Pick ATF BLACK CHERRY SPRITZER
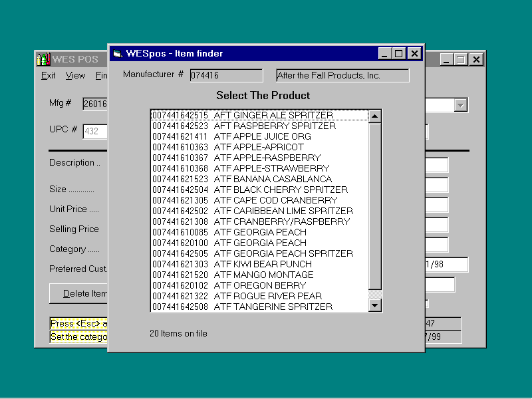The width and height of the screenshot is (532, 399). point(259,190)
